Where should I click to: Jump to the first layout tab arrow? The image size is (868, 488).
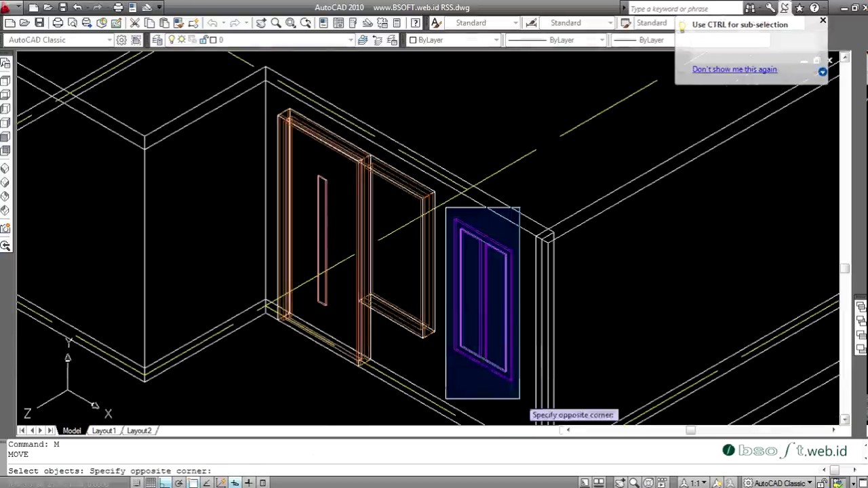22,431
